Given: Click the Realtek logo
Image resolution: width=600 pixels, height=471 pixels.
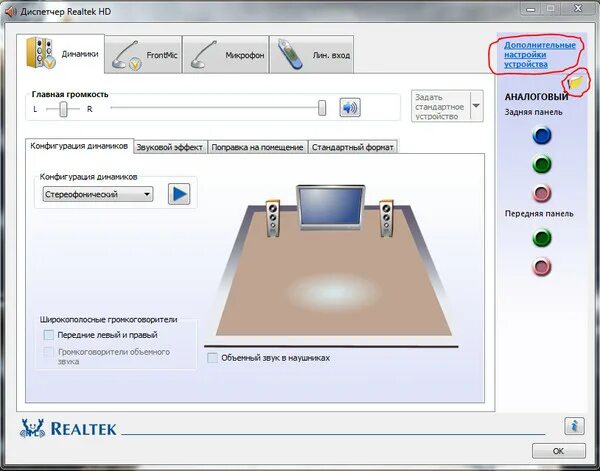Looking at the screenshot, I should tap(68, 428).
